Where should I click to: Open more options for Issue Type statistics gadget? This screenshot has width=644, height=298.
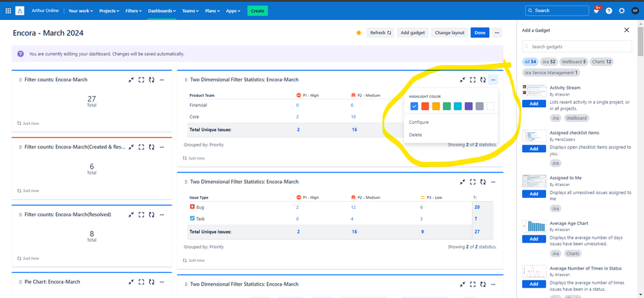pos(493,182)
